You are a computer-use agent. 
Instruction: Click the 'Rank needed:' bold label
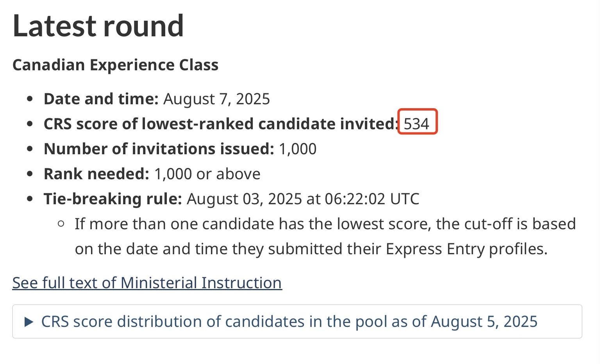pyautogui.click(x=96, y=174)
